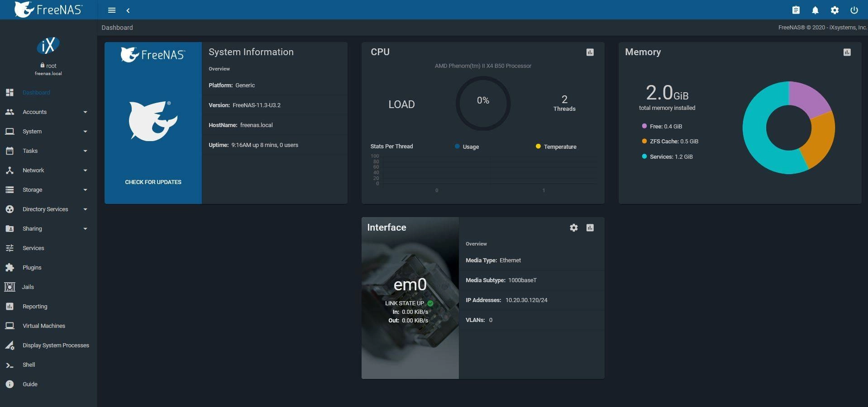Click the Accounts people icon
Image resolution: width=868 pixels, height=407 pixels.
point(10,112)
